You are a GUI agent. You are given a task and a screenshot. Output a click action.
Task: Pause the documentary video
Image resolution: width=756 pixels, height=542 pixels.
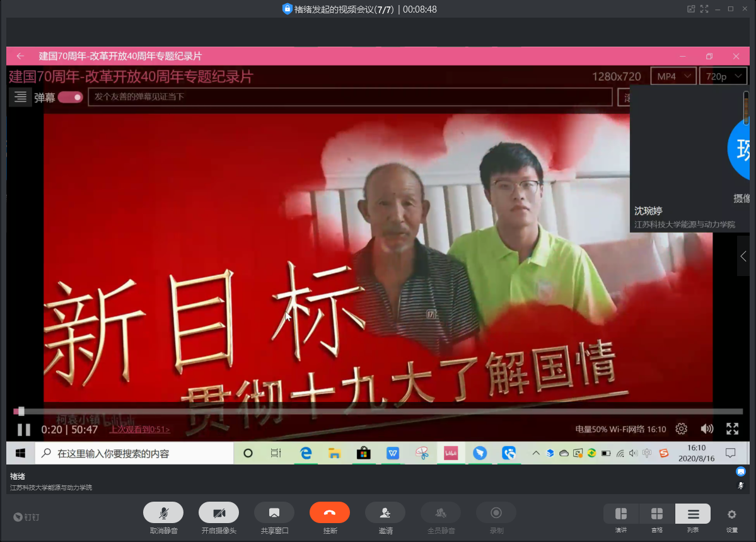[24, 430]
